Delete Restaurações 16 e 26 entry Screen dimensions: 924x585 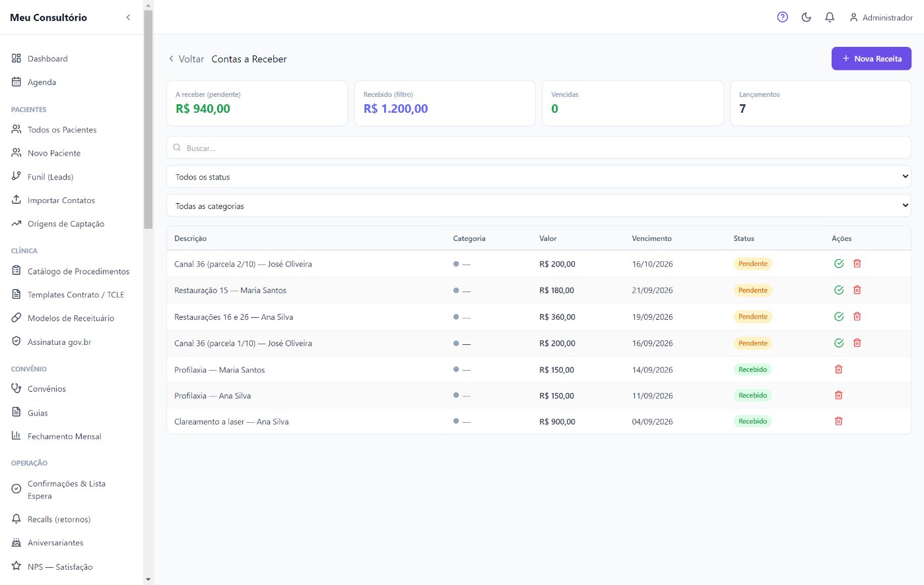pyautogui.click(x=857, y=317)
